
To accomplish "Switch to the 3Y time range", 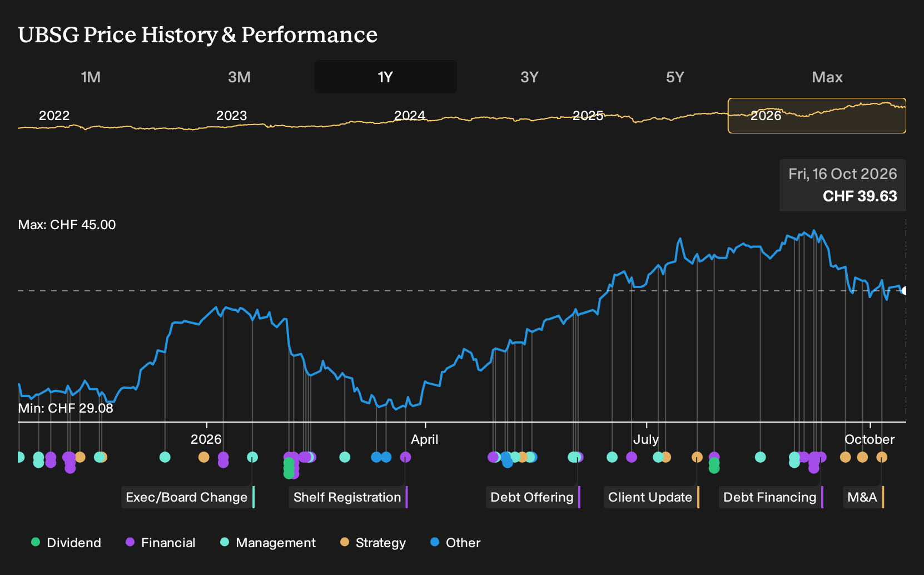I will [529, 77].
